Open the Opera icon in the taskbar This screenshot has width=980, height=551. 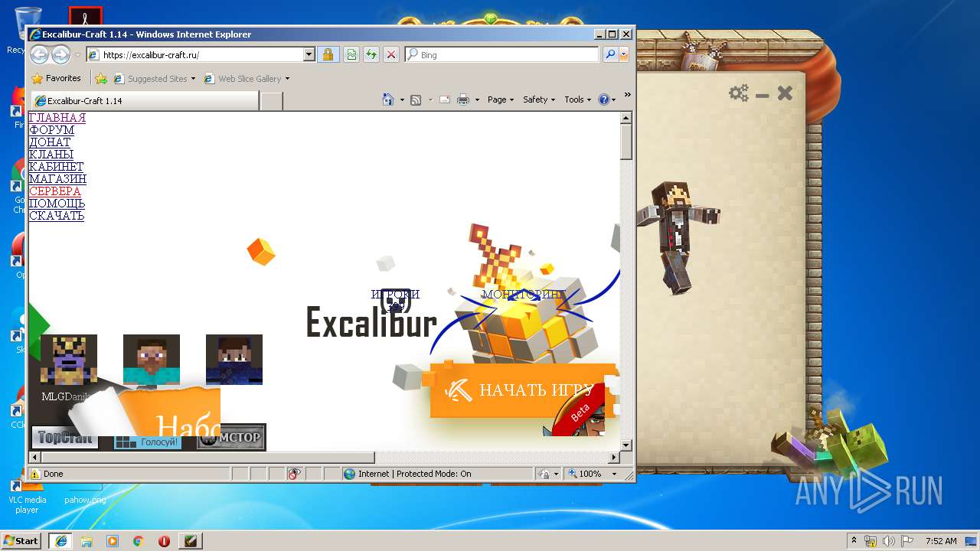pos(164,540)
